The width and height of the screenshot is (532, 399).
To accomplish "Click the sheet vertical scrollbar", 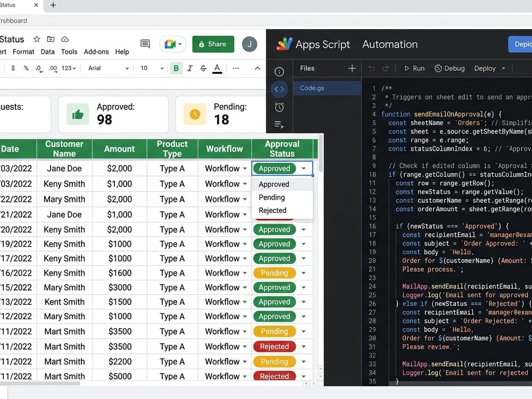I will 321,153.
